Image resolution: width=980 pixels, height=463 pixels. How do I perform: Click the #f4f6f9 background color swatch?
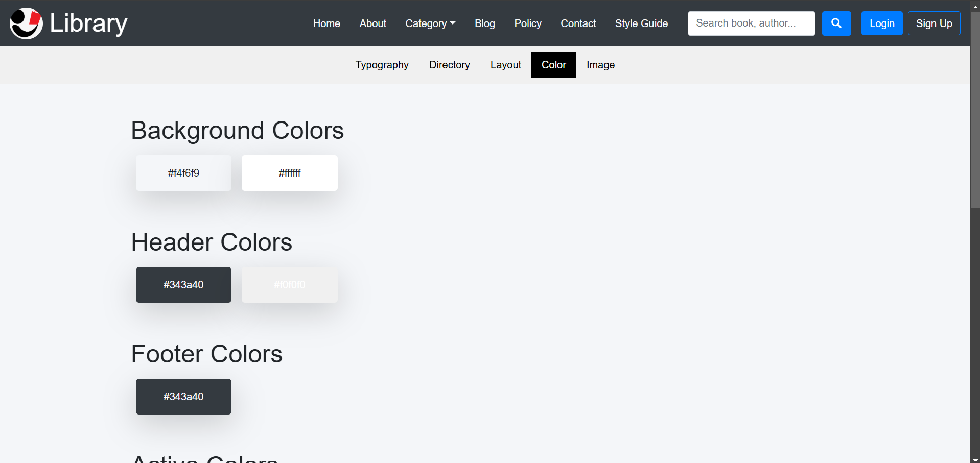[183, 173]
